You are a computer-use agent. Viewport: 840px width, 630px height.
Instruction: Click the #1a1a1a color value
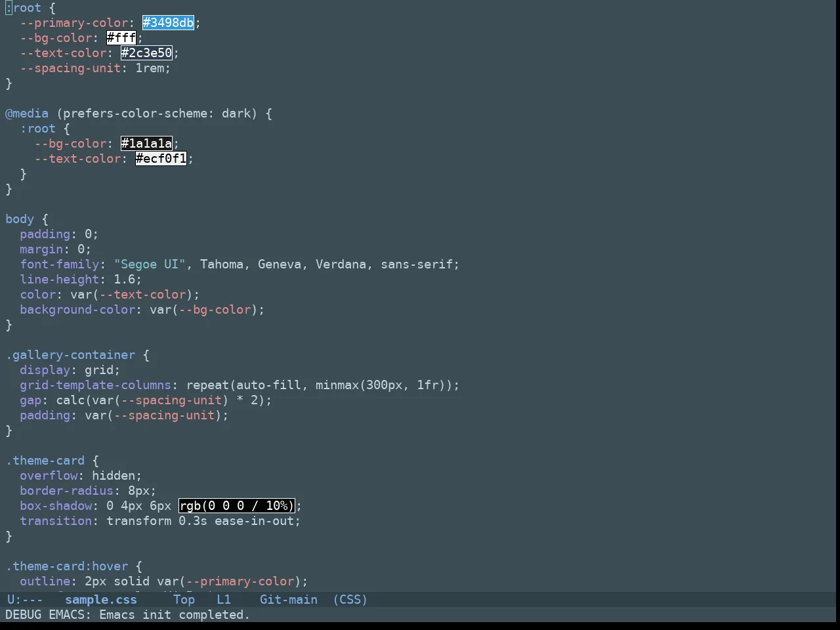(147, 144)
